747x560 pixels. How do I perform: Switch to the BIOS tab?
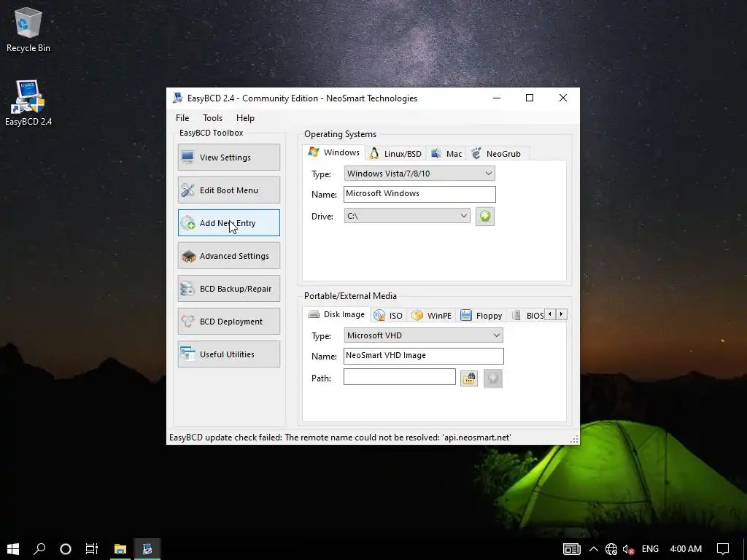pos(527,315)
